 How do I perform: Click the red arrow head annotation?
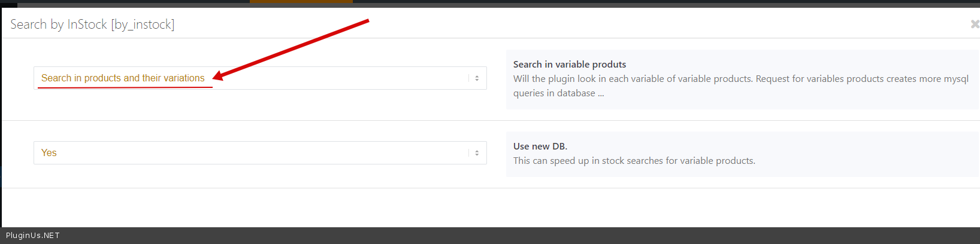pos(219,76)
